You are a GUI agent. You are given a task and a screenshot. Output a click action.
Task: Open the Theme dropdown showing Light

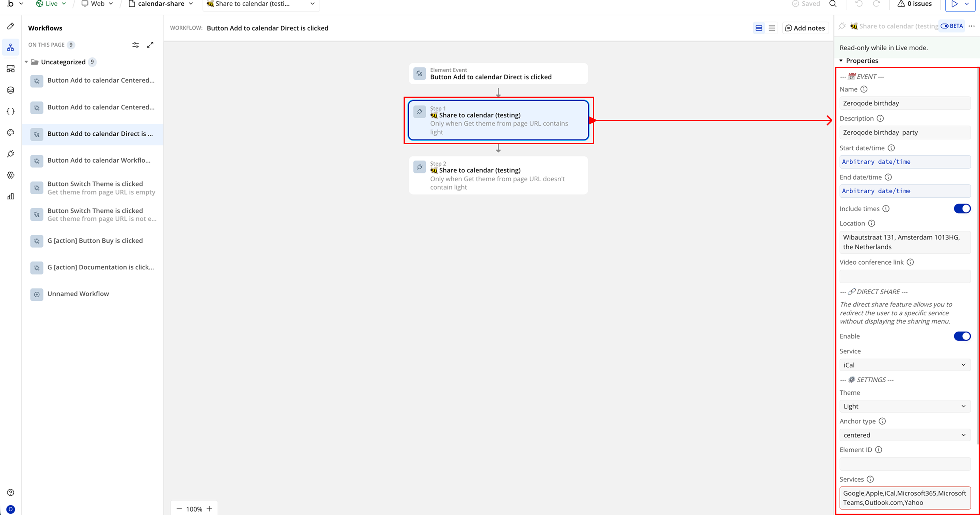904,406
